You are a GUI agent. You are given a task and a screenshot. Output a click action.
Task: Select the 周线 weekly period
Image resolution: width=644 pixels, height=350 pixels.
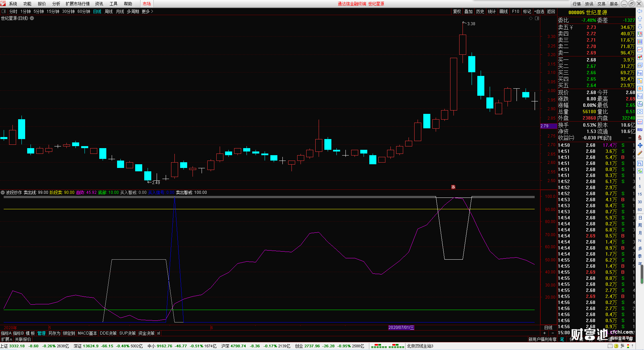[x=109, y=11]
